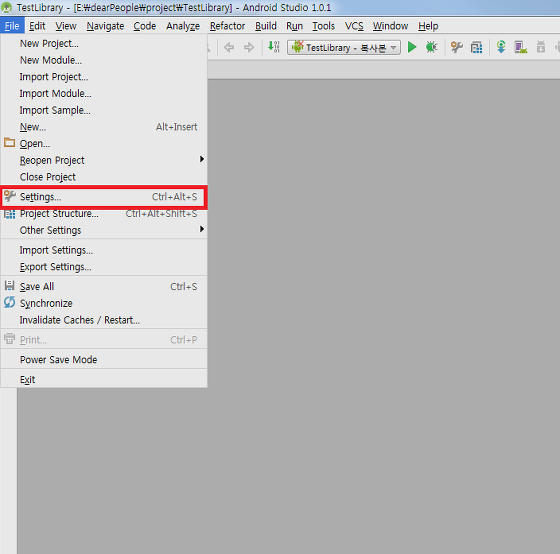Open Project Structure... menu item

pos(104,214)
